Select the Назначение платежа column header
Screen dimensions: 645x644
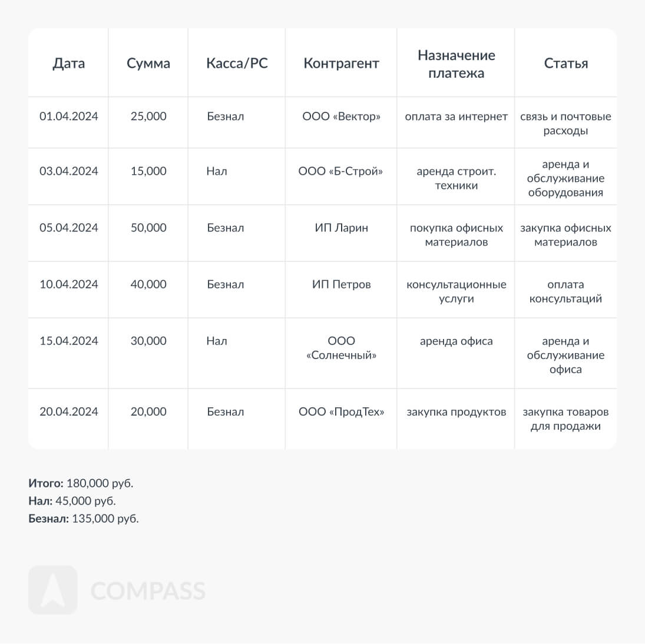(x=456, y=64)
